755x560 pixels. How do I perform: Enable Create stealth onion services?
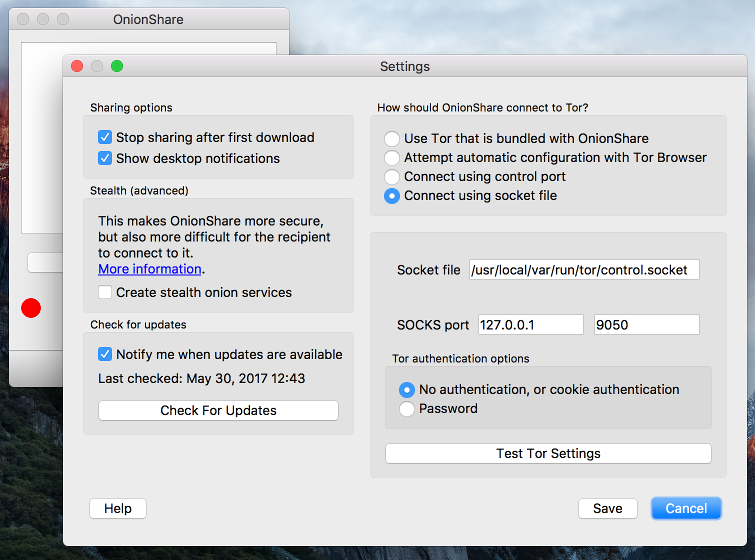105,292
